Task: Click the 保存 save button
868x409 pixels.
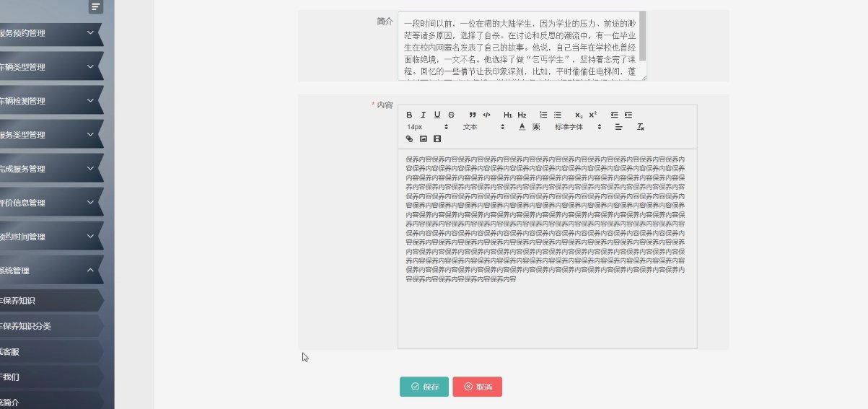Action: point(424,387)
